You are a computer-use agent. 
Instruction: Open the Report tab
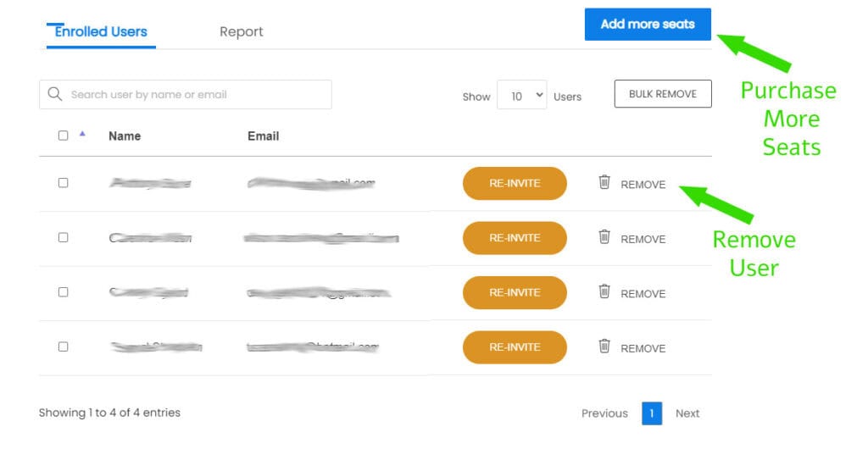[x=242, y=32]
